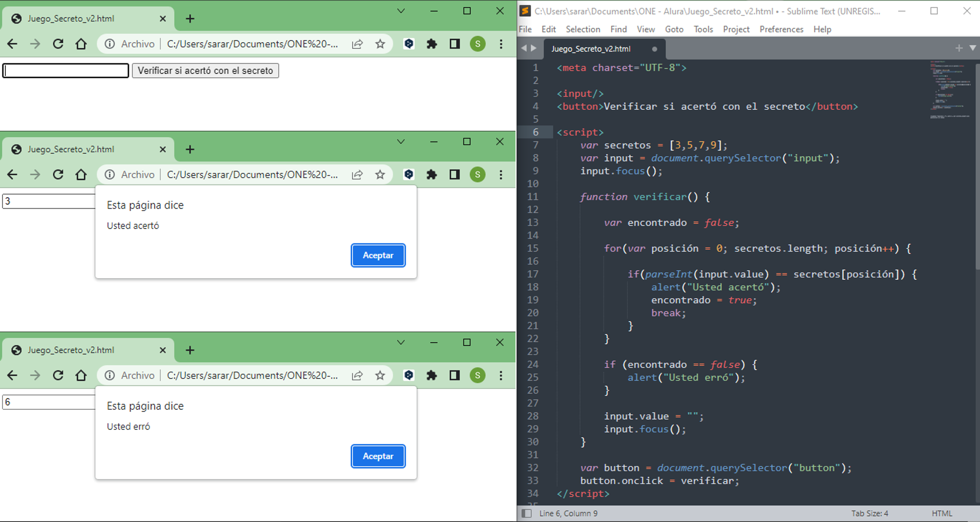
Task: Open Sublime Text View menu
Action: pyautogui.click(x=646, y=29)
